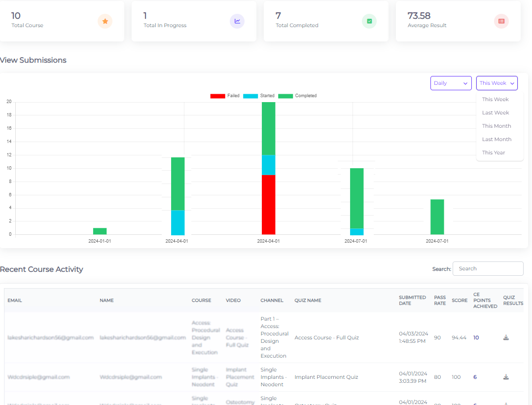Click the star icon on Total Course card
Screen dimensions: 532x405
click(105, 21)
